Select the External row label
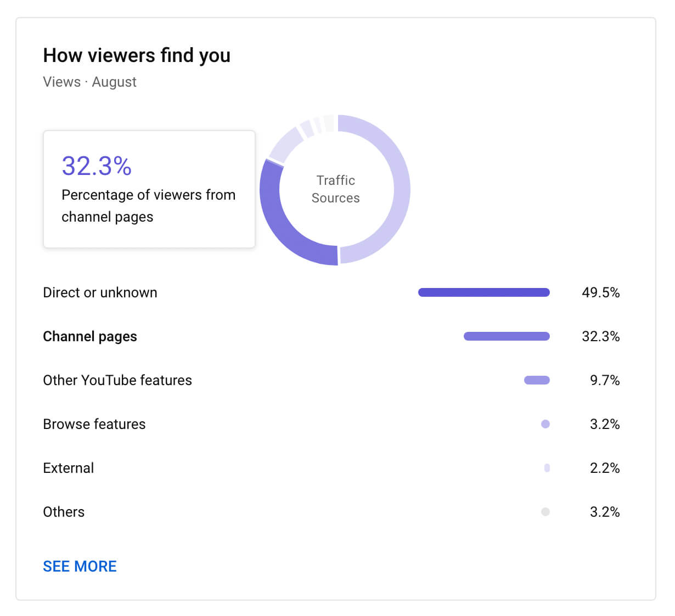 pyautogui.click(x=68, y=468)
